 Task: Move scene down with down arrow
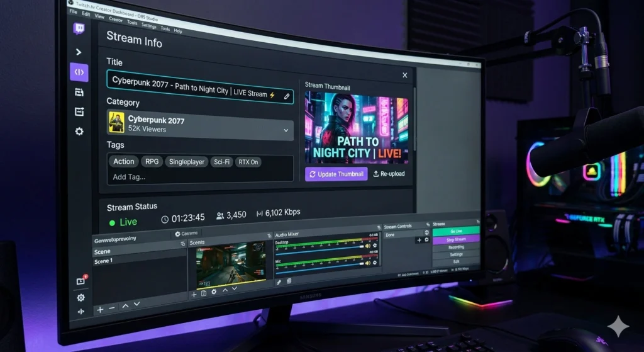[136, 304]
